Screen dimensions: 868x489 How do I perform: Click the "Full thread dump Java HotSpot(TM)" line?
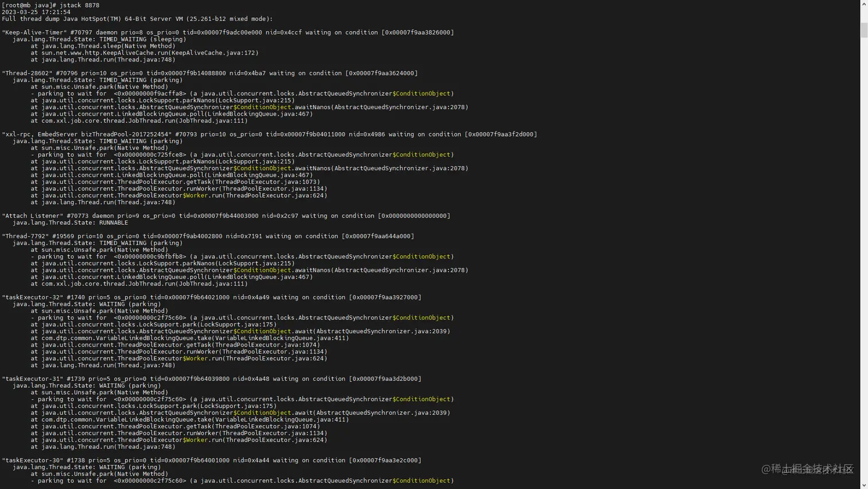(137, 19)
